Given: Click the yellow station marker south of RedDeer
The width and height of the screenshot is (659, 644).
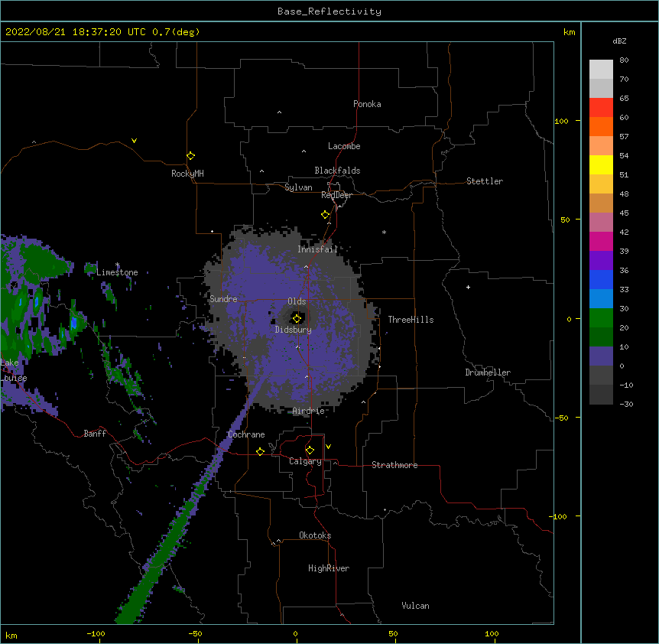Looking at the screenshot, I should coord(326,215).
